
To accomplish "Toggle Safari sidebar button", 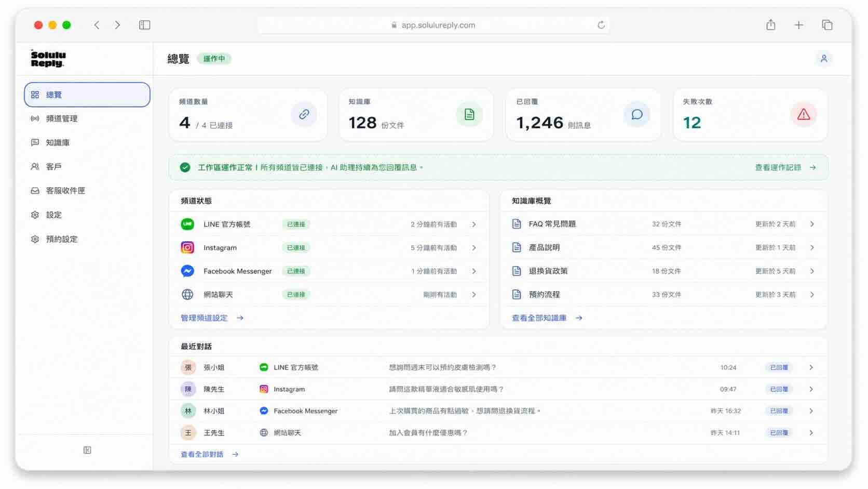I will tap(145, 25).
